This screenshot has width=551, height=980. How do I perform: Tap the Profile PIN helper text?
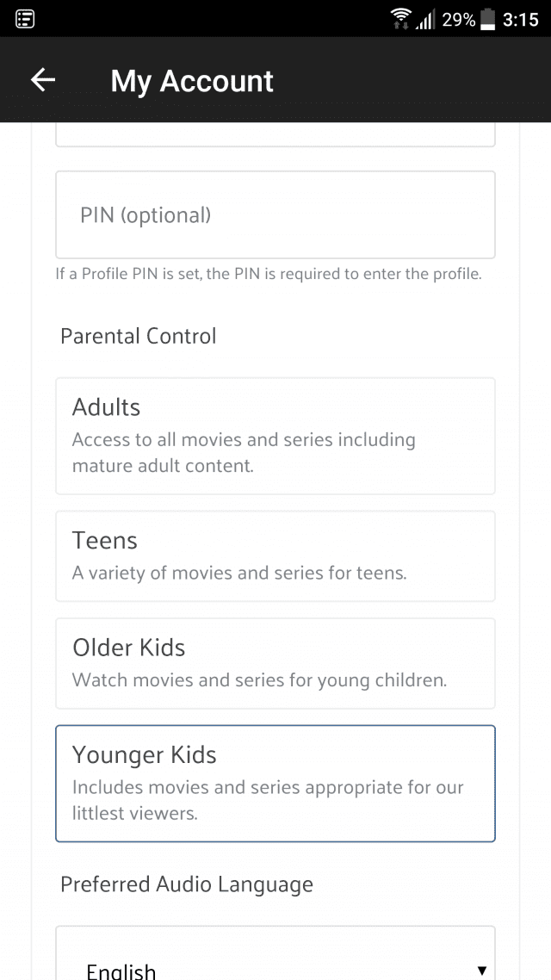[x=269, y=275]
